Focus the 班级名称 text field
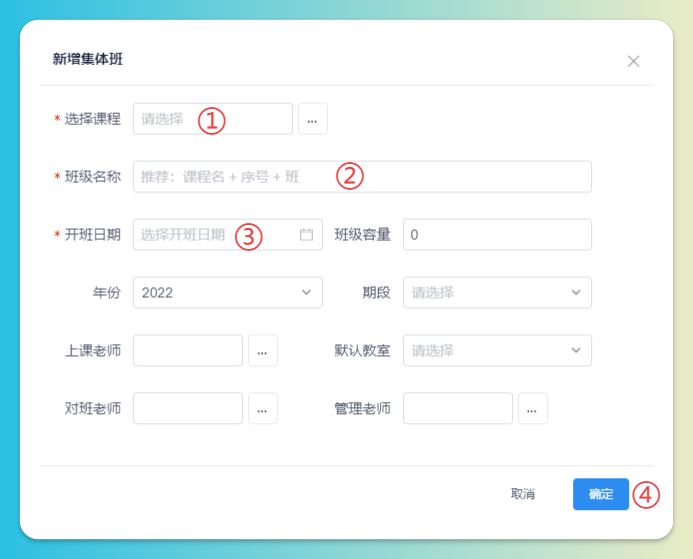 pos(362,177)
